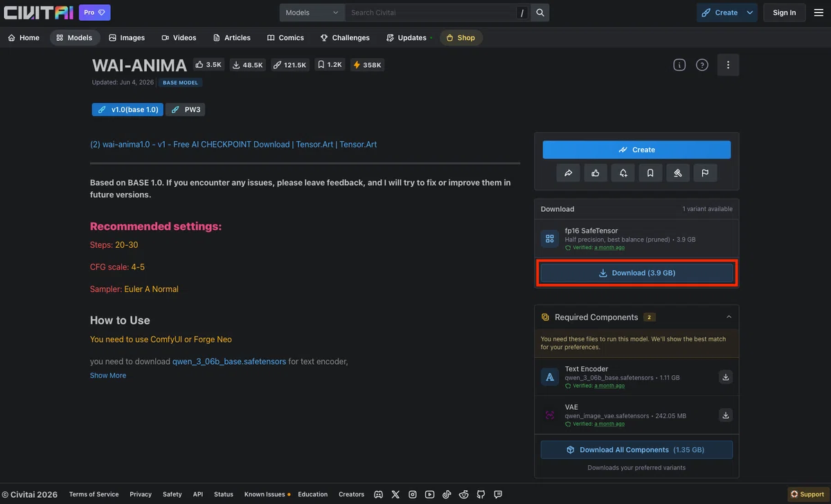Open the hamburger menu icon

pos(819,12)
